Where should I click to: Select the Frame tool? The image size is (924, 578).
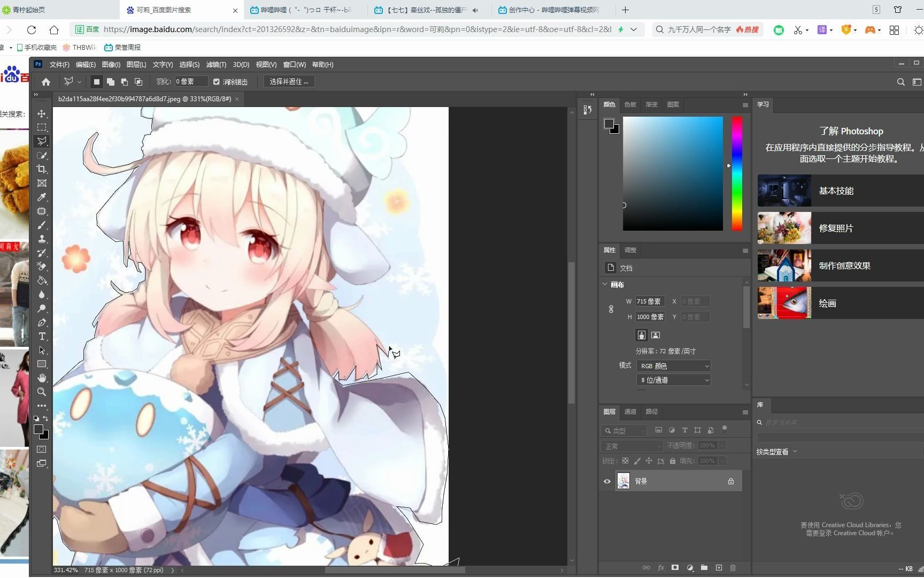pyautogui.click(x=42, y=183)
